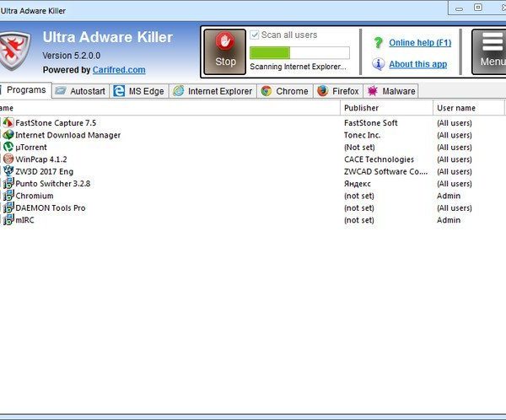506x420 pixels.
Task: Select the Chromium entry name
Action: (x=35, y=196)
